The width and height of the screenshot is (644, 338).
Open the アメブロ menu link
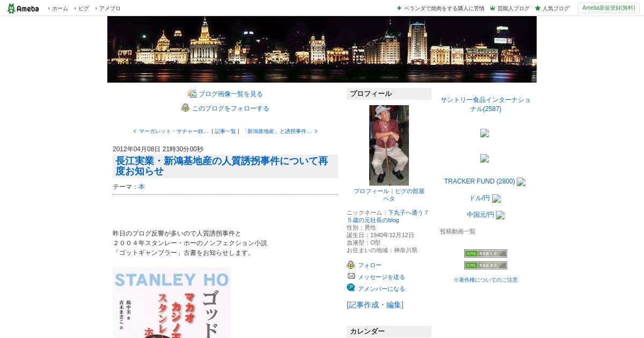[x=109, y=9]
